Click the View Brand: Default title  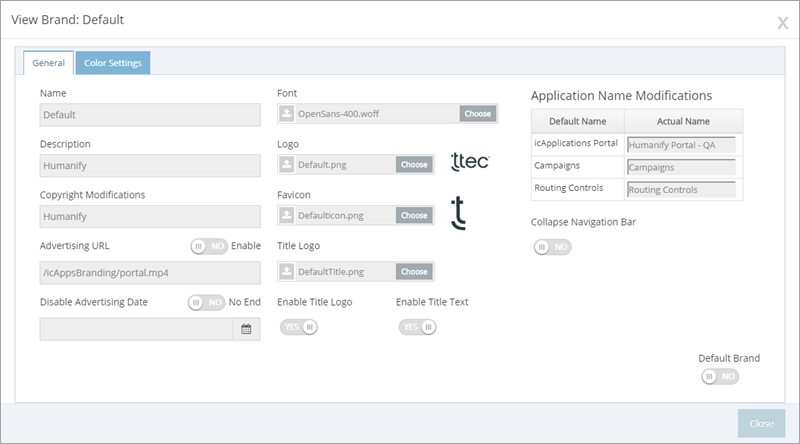point(68,20)
